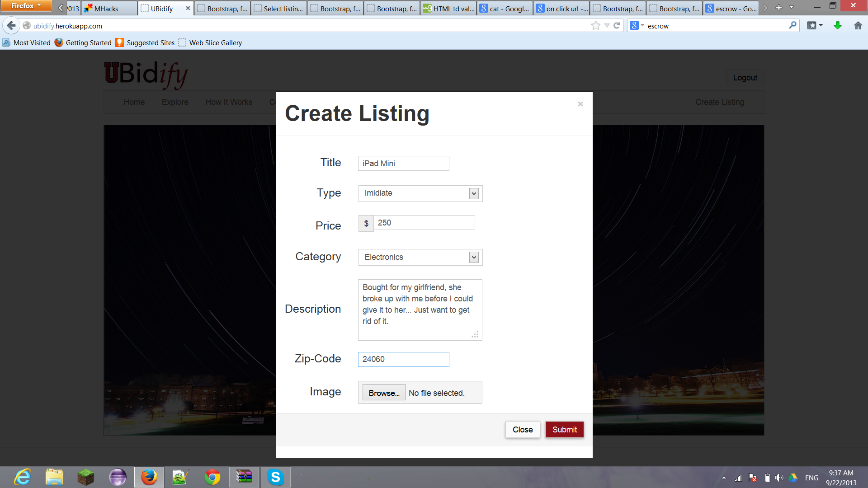The height and width of the screenshot is (488, 868).
Task: Reload the page with the refresh icon
Action: [x=617, y=26]
